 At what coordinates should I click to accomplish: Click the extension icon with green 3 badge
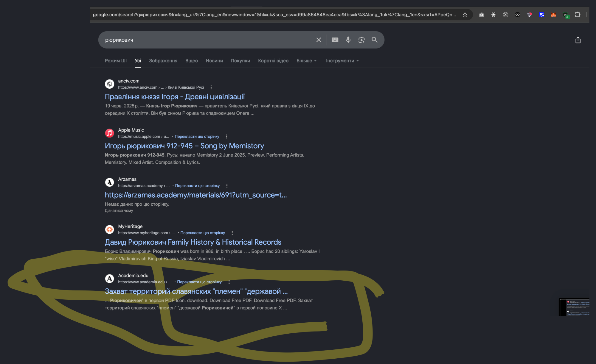tap(566, 15)
